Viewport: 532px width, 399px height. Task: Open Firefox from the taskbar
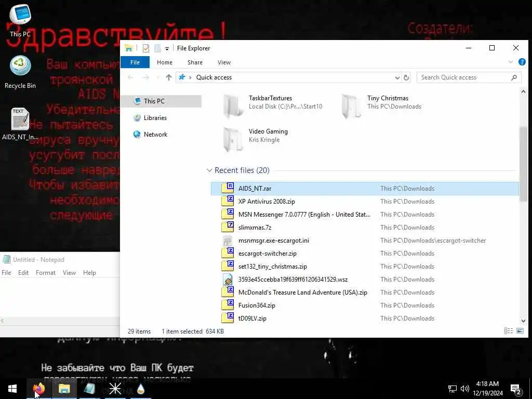tap(38, 389)
